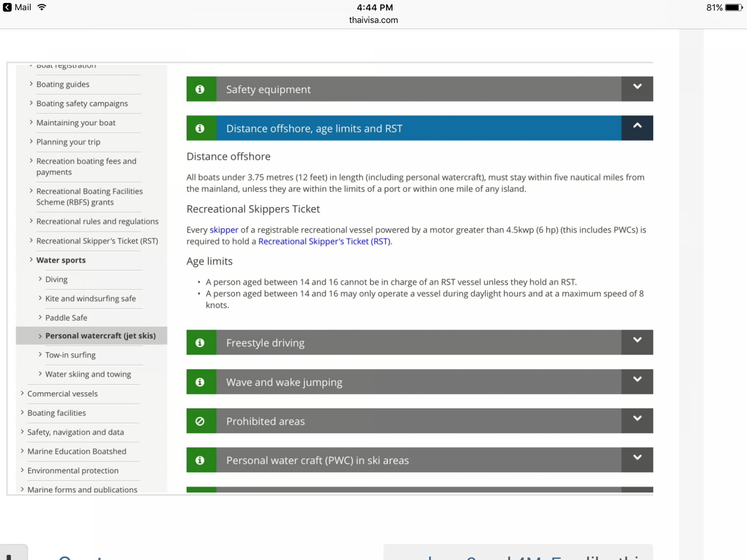Open the Boating guides sidebar entry
The width and height of the screenshot is (747, 560).
click(x=63, y=85)
